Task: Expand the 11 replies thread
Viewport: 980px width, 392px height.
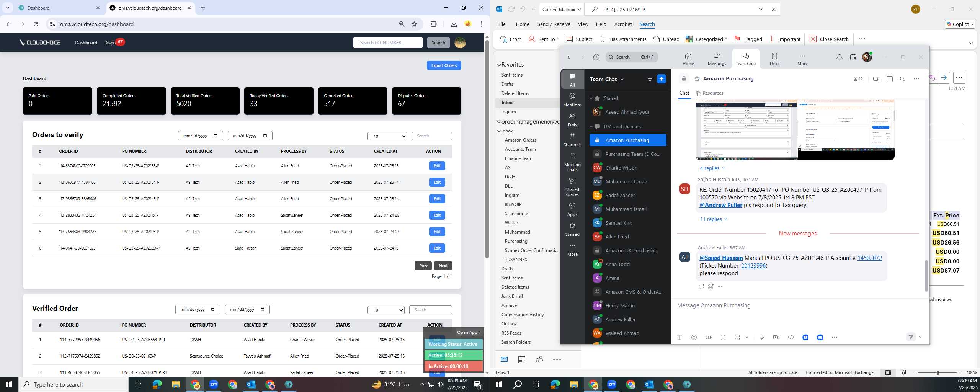Action: click(x=713, y=219)
